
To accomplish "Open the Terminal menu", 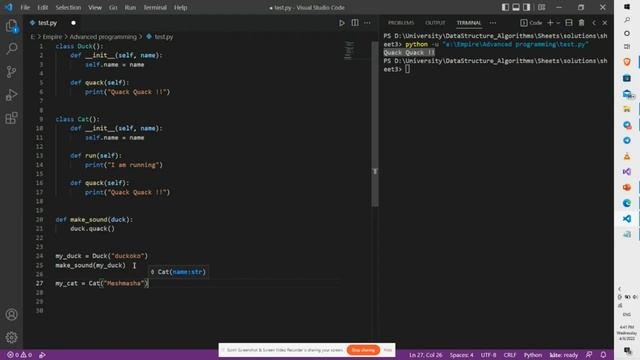I will (x=155, y=7).
